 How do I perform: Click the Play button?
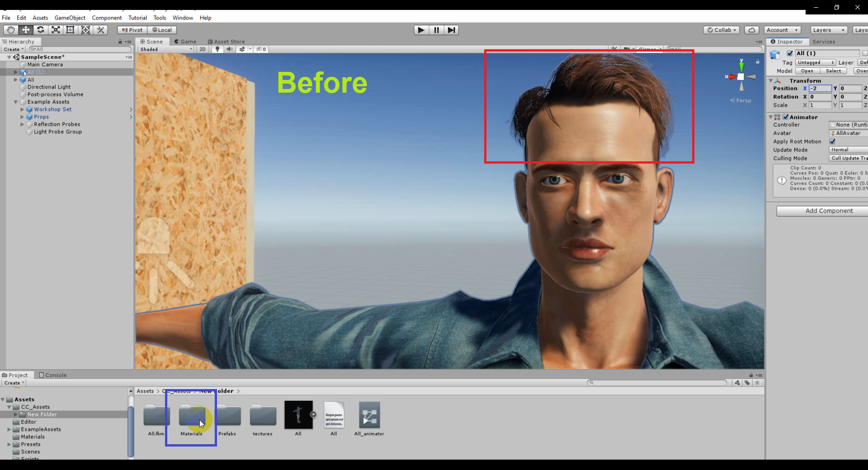[421, 30]
